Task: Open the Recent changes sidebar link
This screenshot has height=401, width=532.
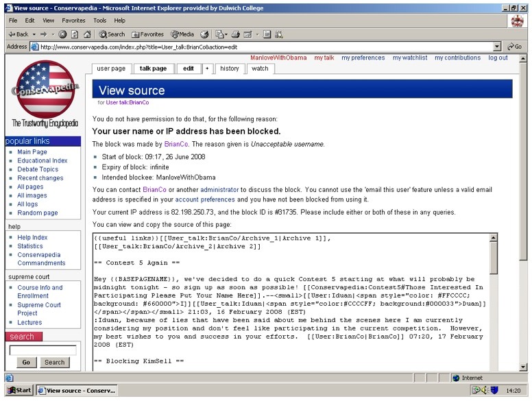Action: click(40, 178)
